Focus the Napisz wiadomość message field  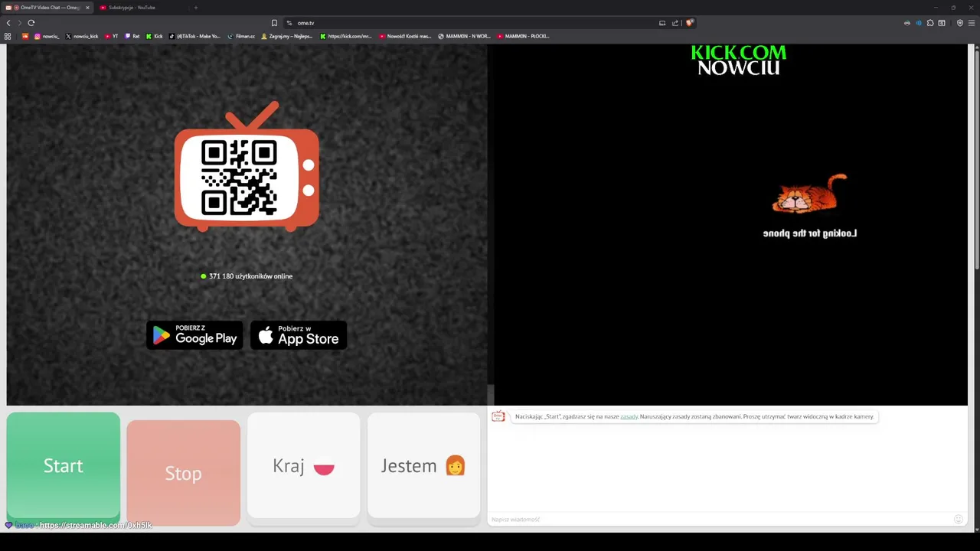pos(720,519)
